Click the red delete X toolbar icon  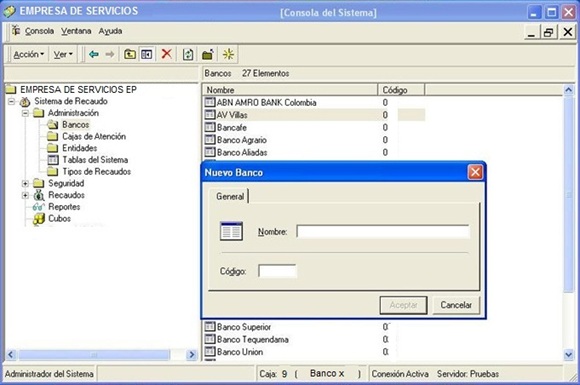pyautogui.click(x=166, y=54)
